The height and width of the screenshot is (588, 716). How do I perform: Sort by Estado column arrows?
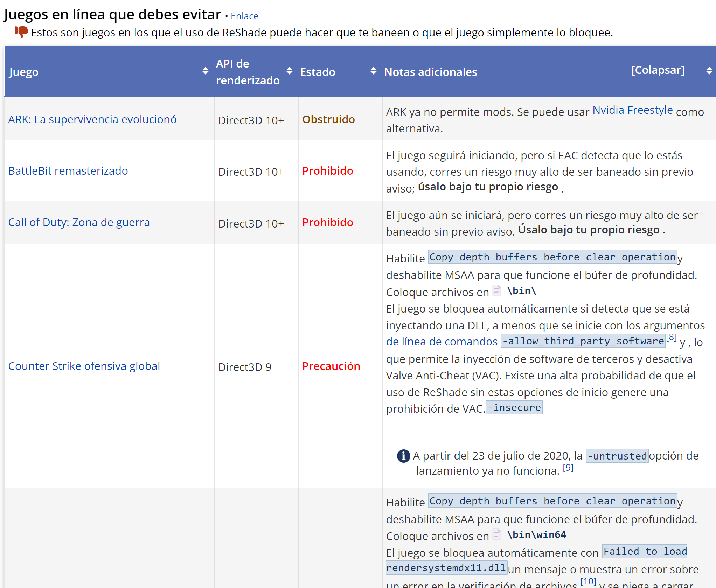[374, 71]
